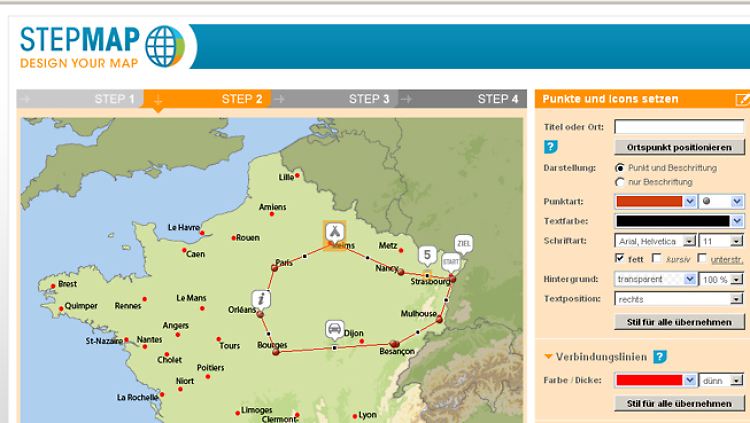Image resolution: width=750 pixels, height=423 pixels.
Task: Open the Textposition 'rechts' dropdown
Action: click(679, 298)
